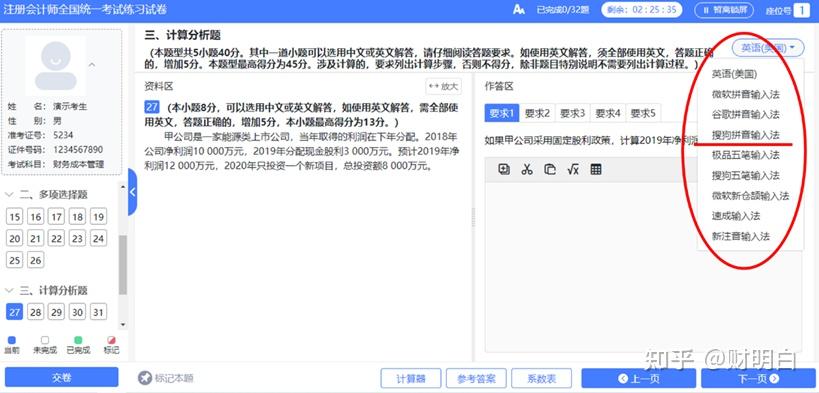Select current question 27 in navigator
The width and height of the screenshot is (819, 393).
(15, 312)
